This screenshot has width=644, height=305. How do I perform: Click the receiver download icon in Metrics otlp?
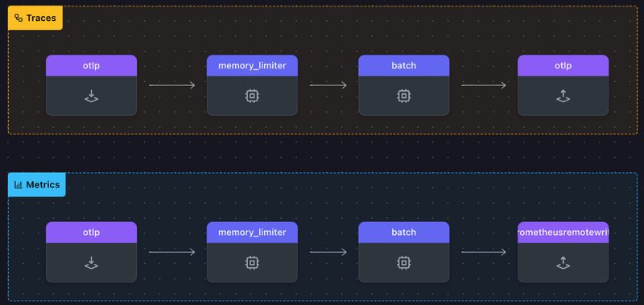[91, 262]
